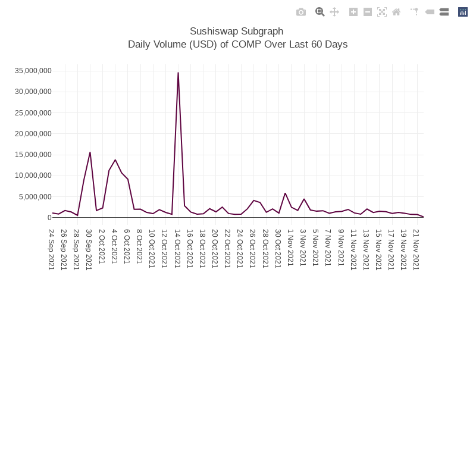This screenshot has height=476, width=476.
Task: Select the Pan arrows tool
Action: click(x=334, y=12)
